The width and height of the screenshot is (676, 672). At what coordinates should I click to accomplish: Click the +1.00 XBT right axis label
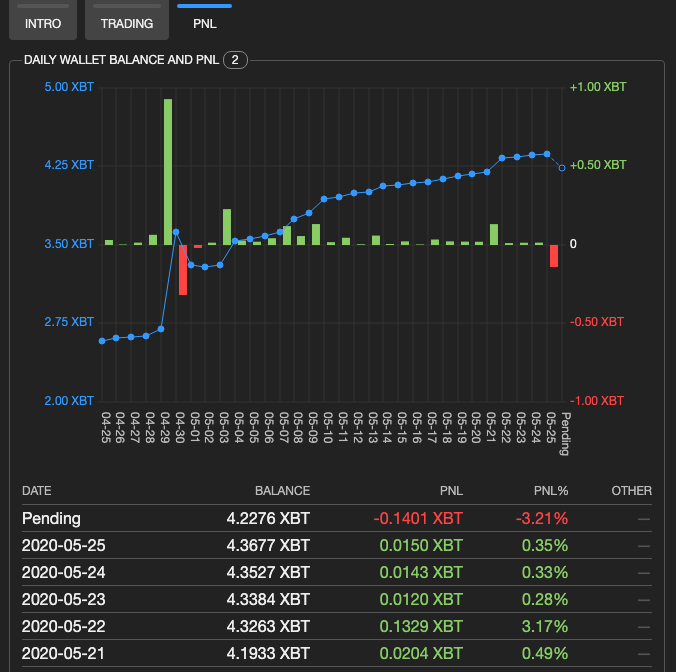pyautogui.click(x=598, y=87)
